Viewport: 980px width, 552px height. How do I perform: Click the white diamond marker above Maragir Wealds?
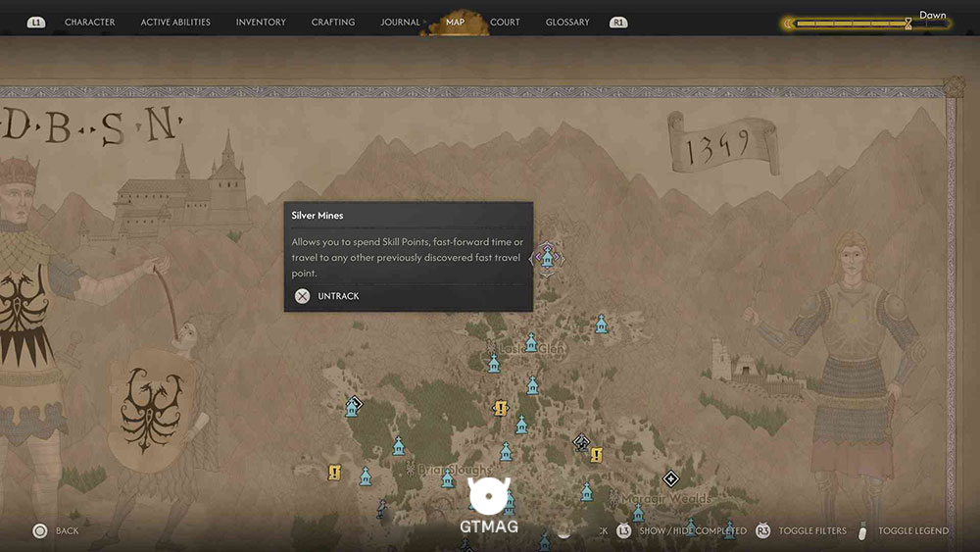670,478
